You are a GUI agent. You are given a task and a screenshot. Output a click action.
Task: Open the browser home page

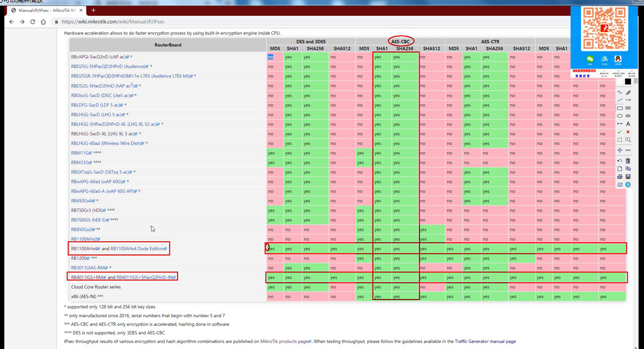tap(43, 22)
